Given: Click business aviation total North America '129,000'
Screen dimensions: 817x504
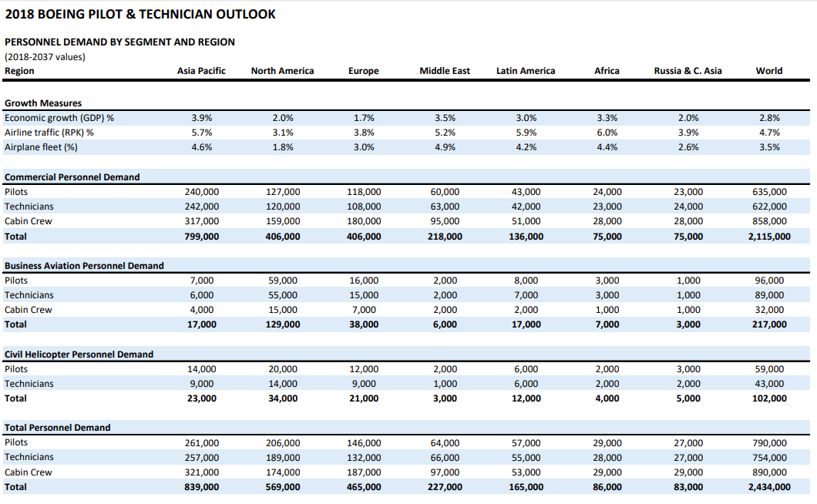Looking at the screenshot, I should point(283,324).
